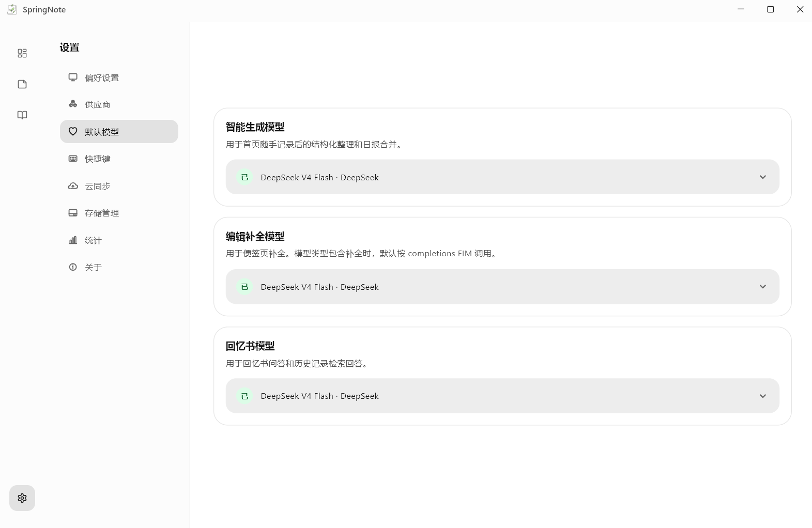Expand chevron arrow in 编辑补全模型 selector
The height and width of the screenshot is (528, 812).
point(763,287)
